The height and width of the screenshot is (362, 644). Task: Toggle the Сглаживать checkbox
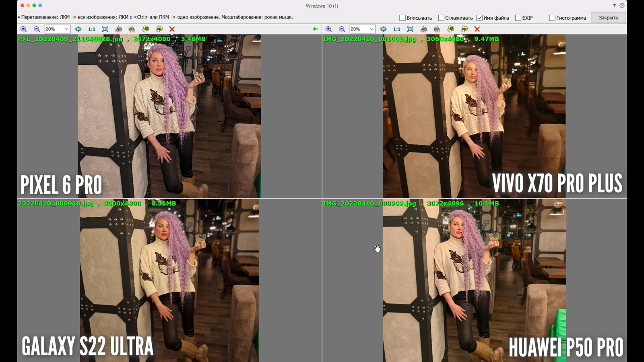click(441, 18)
